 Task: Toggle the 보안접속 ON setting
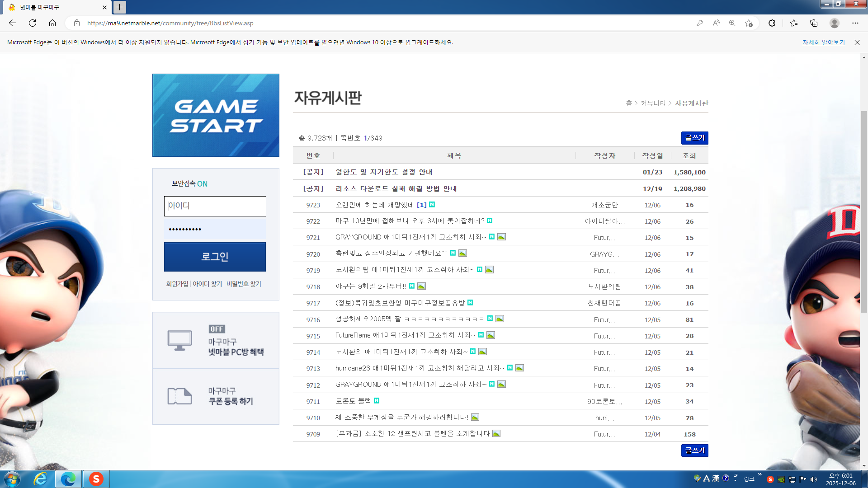click(202, 184)
